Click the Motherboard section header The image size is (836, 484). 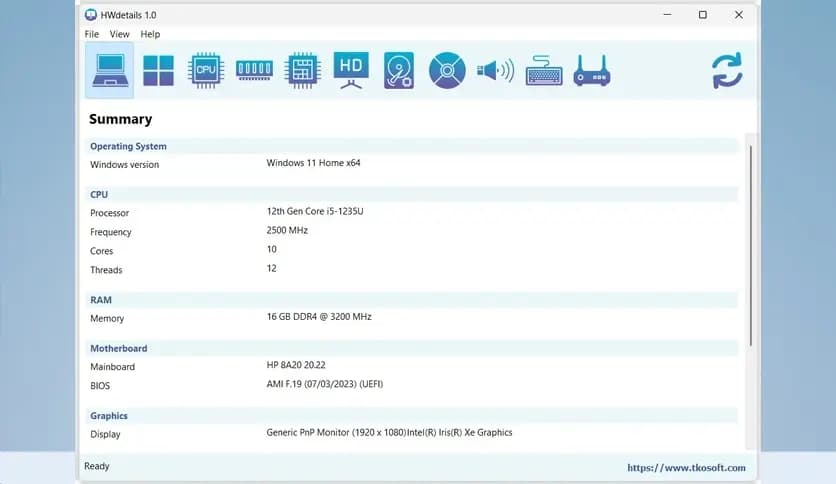click(x=411, y=349)
